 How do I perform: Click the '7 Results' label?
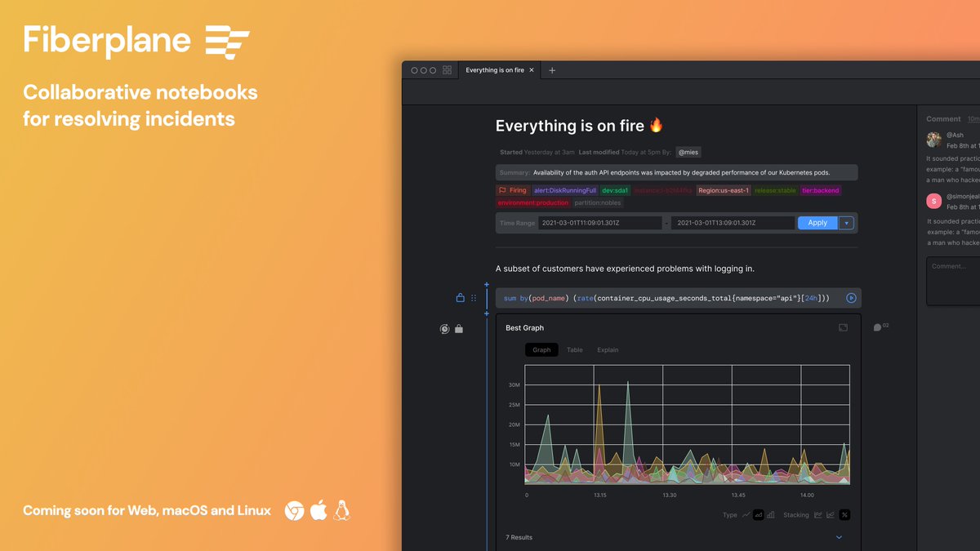pos(519,537)
